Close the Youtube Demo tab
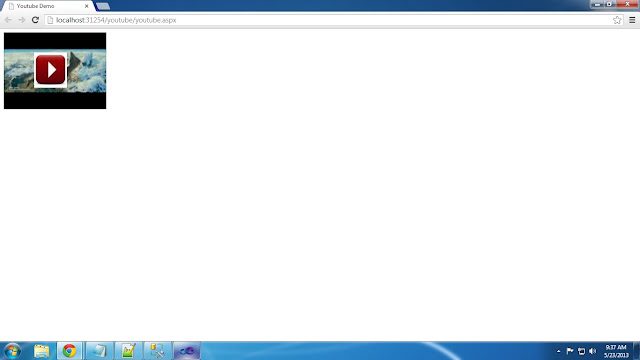This screenshot has height=360, width=640. (87, 6)
